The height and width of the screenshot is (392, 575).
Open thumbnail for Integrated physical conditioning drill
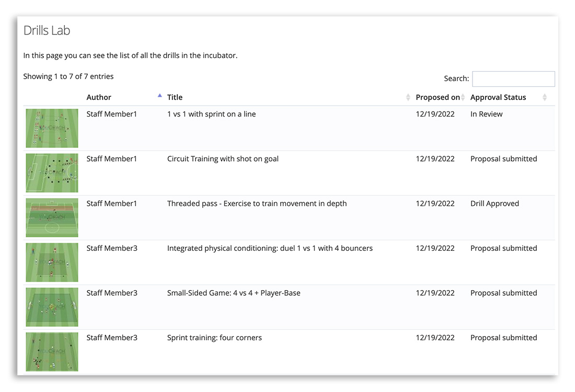pyautogui.click(x=52, y=262)
